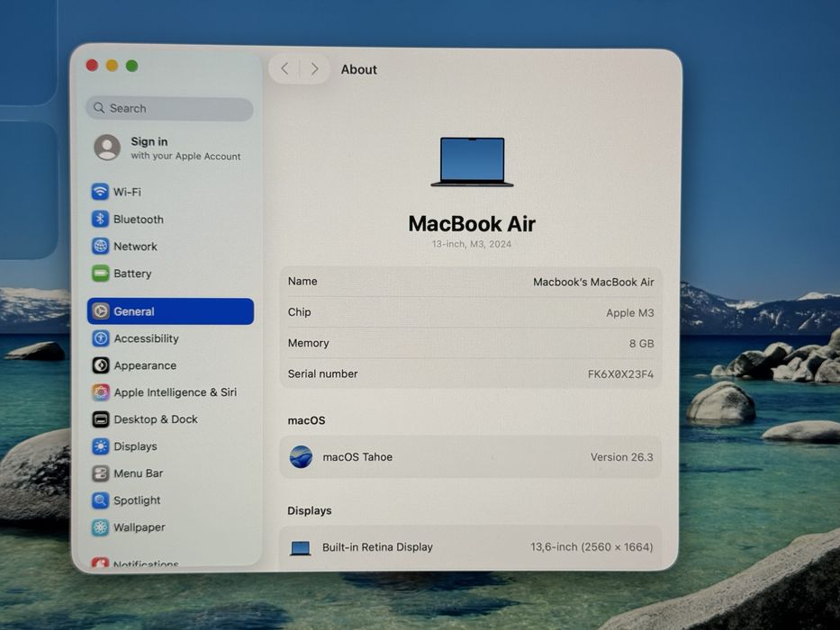Select Battery label in sidebar
Viewport: 840px width, 630px height.
pyautogui.click(x=133, y=274)
